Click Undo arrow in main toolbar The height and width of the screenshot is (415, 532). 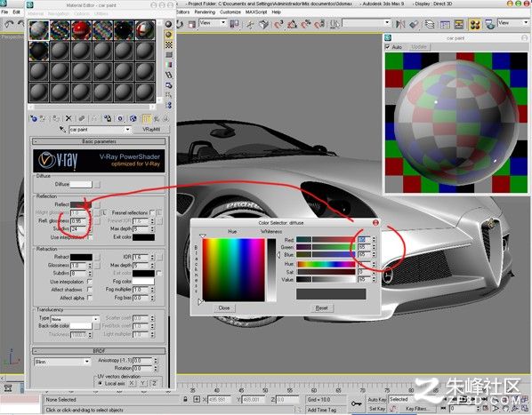click(x=9, y=24)
